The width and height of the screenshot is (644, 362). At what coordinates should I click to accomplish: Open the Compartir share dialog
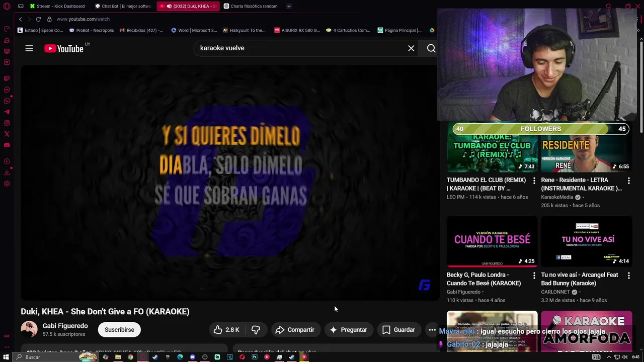tap(295, 330)
